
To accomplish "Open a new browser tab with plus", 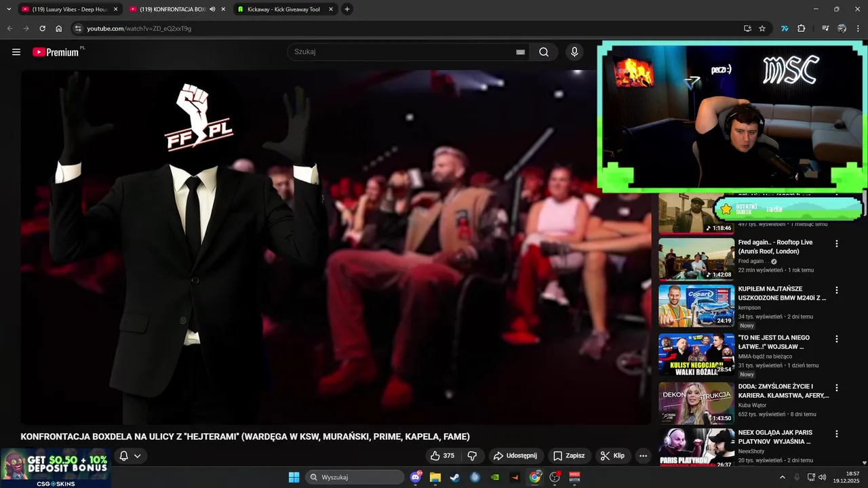I will (347, 9).
